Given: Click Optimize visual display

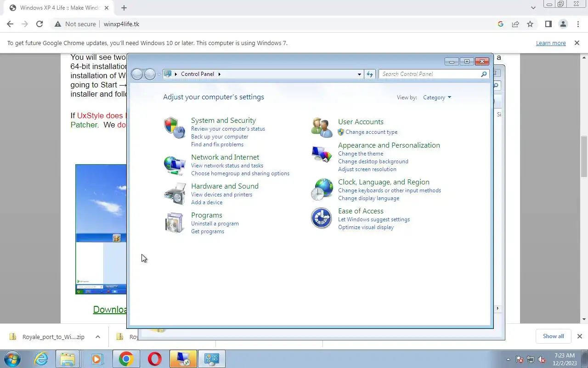Looking at the screenshot, I should [366, 227].
